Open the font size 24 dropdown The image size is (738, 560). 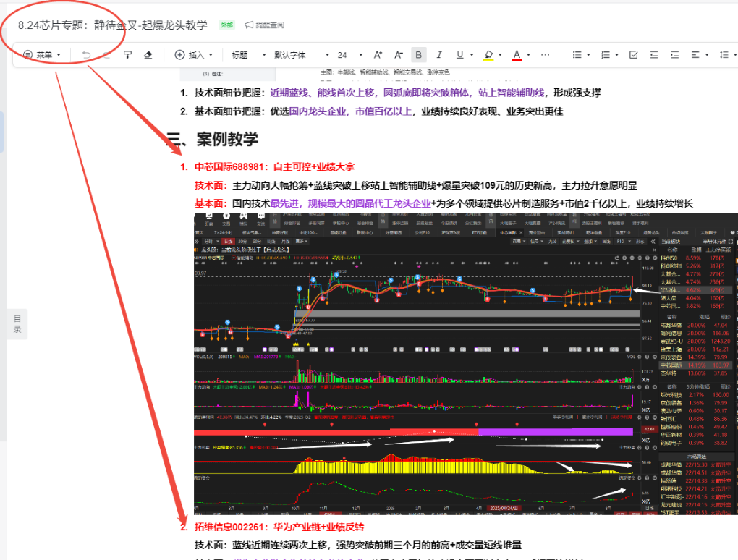tap(350, 55)
